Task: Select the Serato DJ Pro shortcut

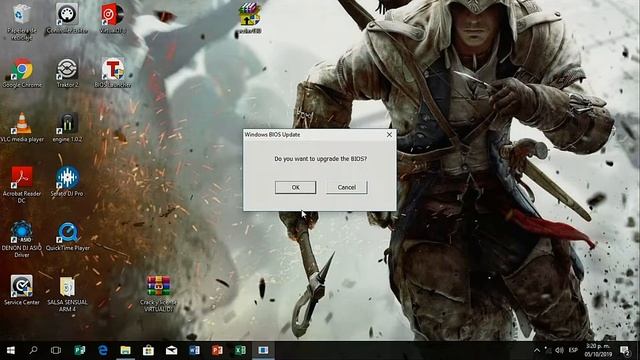Action: [67, 181]
